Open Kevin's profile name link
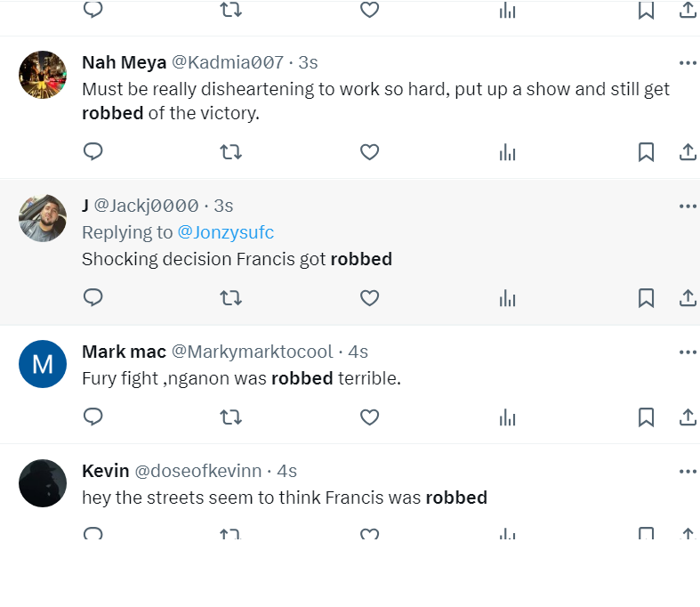 105,471
